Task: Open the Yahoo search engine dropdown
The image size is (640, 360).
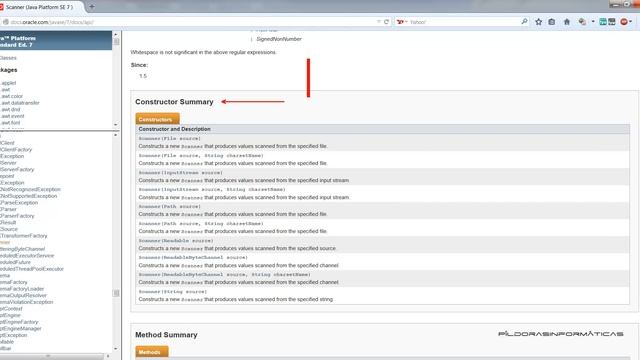Action: 402,22
